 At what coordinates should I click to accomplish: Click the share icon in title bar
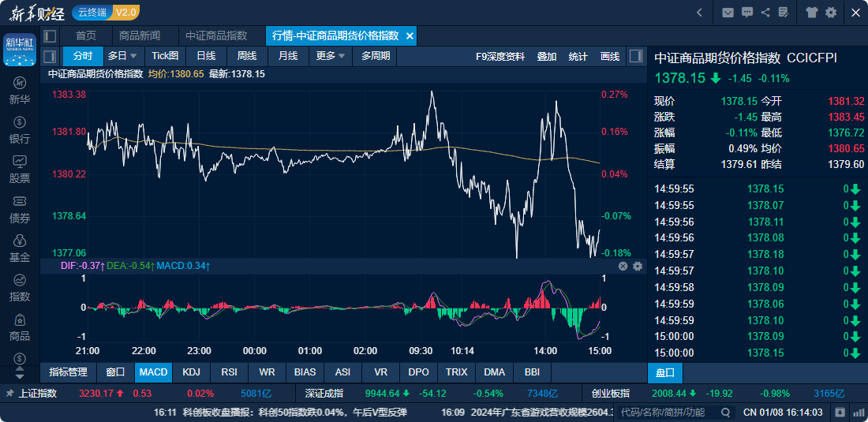[765, 13]
